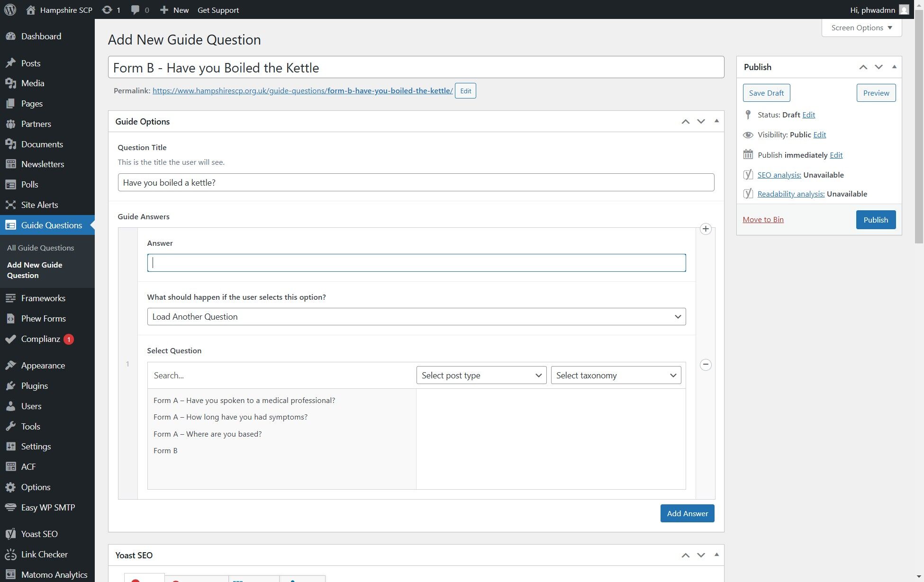
Task: Add a row with the plus icon
Action: coord(706,229)
